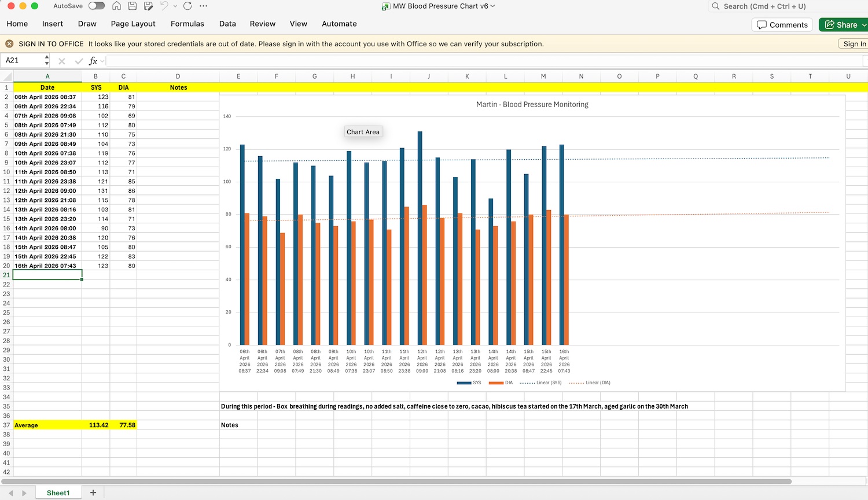Click the Redo circular arrow icon
Image resolution: width=868 pixels, height=500 pixels.
click(187, 6)
